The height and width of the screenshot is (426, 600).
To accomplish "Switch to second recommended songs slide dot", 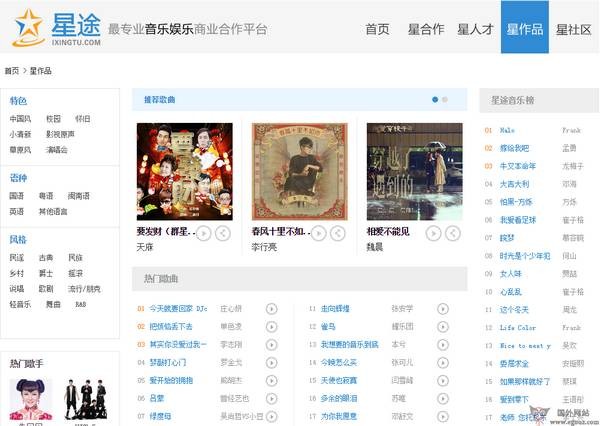I will coord(445,100).
